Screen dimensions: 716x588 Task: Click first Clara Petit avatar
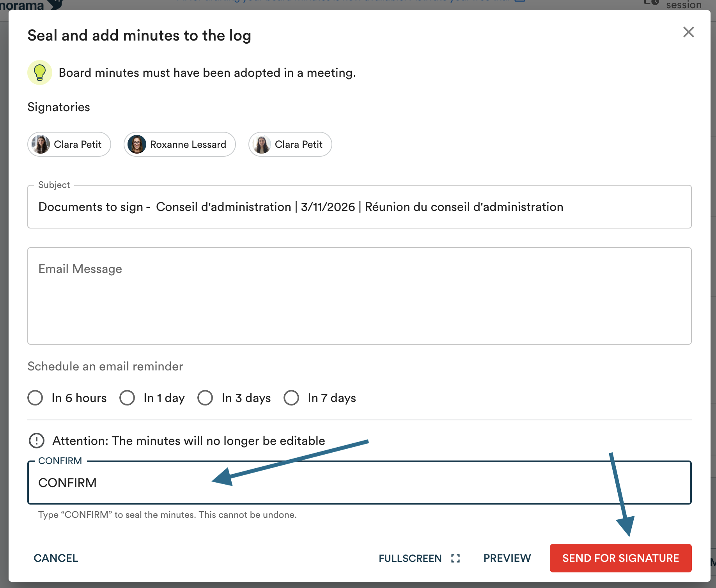pyautogui.click(x=41, y=144)
